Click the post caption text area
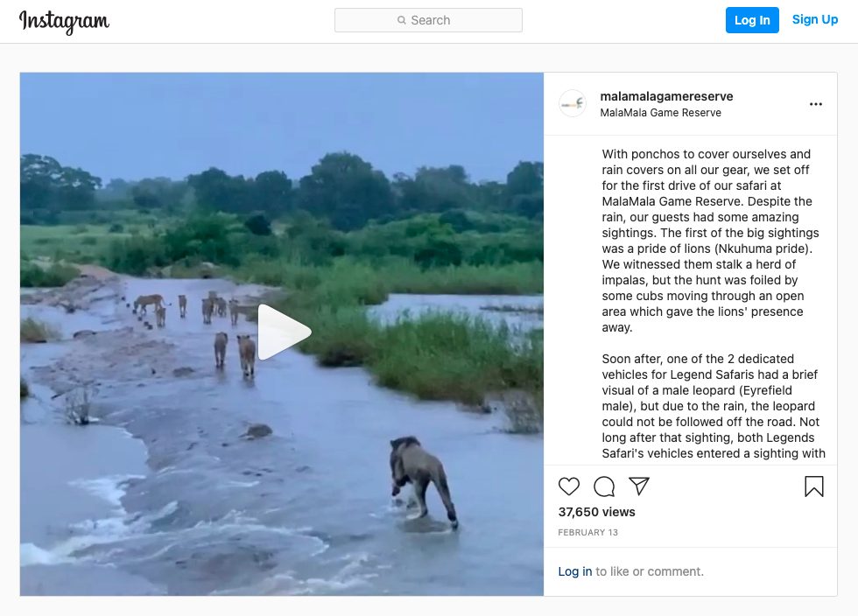 click(x=711, y=304)
